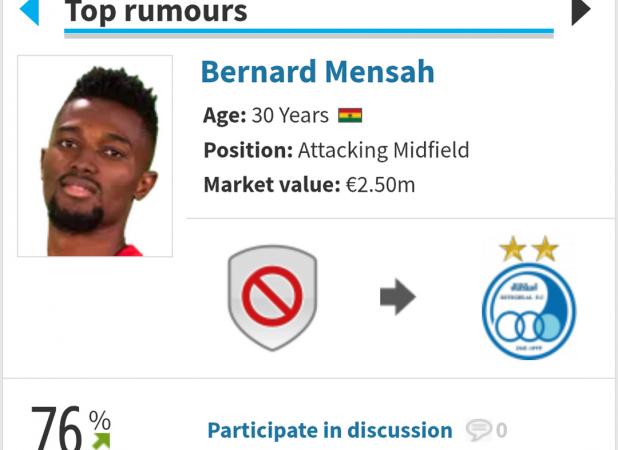Go to previous rumour with blue left arrow
The width and height of the screenshot is (618, 450).
pyautogui.click(x=30, y=11)
